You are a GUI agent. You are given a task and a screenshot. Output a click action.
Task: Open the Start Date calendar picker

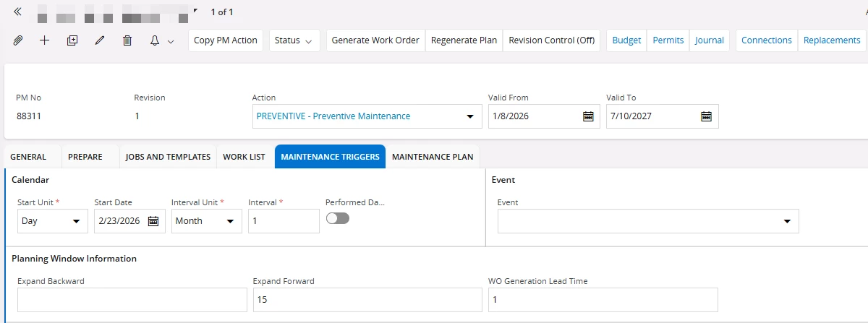click(153, 221)
